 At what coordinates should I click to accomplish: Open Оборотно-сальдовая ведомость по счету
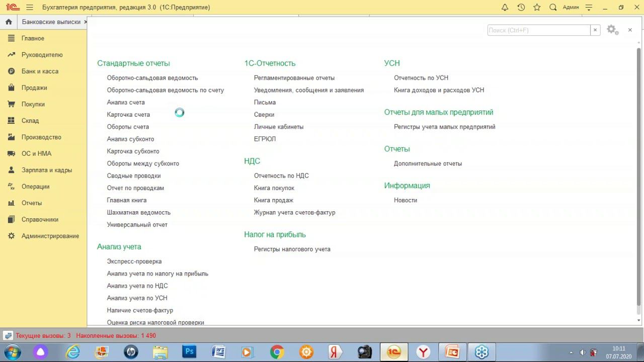[x=166, y=90]
